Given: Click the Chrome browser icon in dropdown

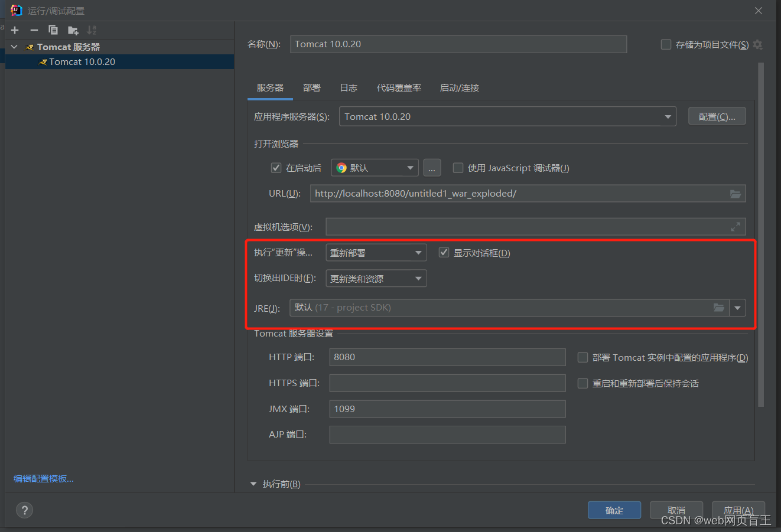Looking at the screenshot, I should [341, 168].
